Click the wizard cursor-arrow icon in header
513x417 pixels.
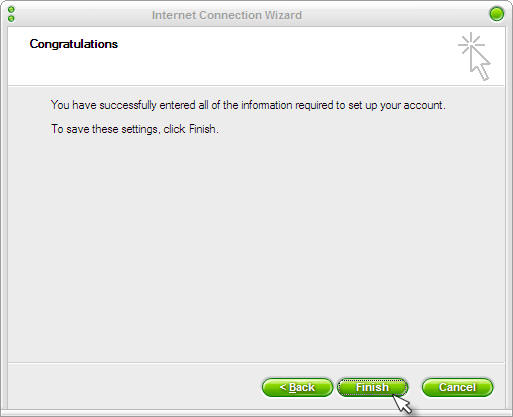480,64
